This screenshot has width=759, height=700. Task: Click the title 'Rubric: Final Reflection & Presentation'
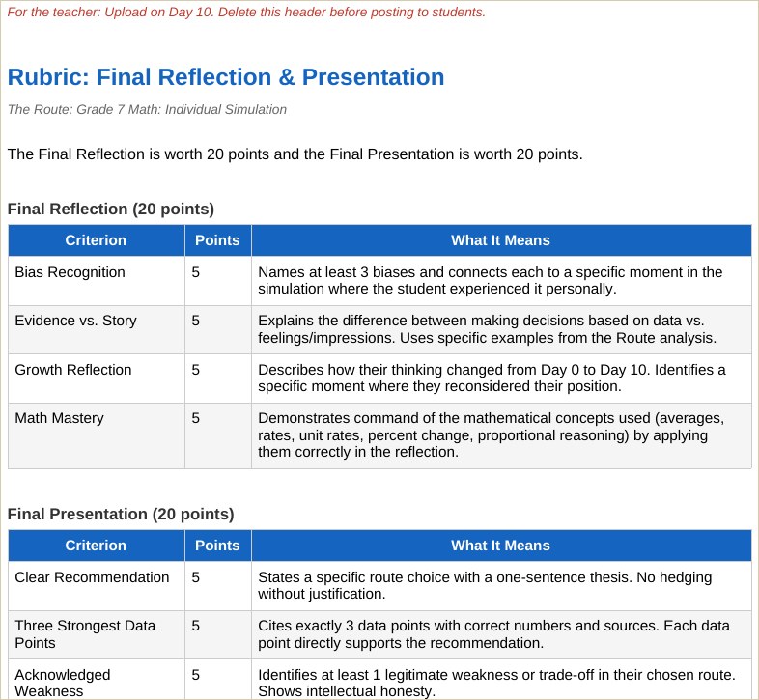click(x=226, y=77)
